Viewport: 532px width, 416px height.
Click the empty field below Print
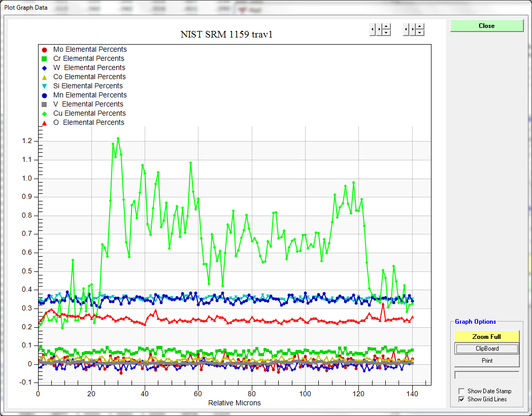[x=486, y=375]
